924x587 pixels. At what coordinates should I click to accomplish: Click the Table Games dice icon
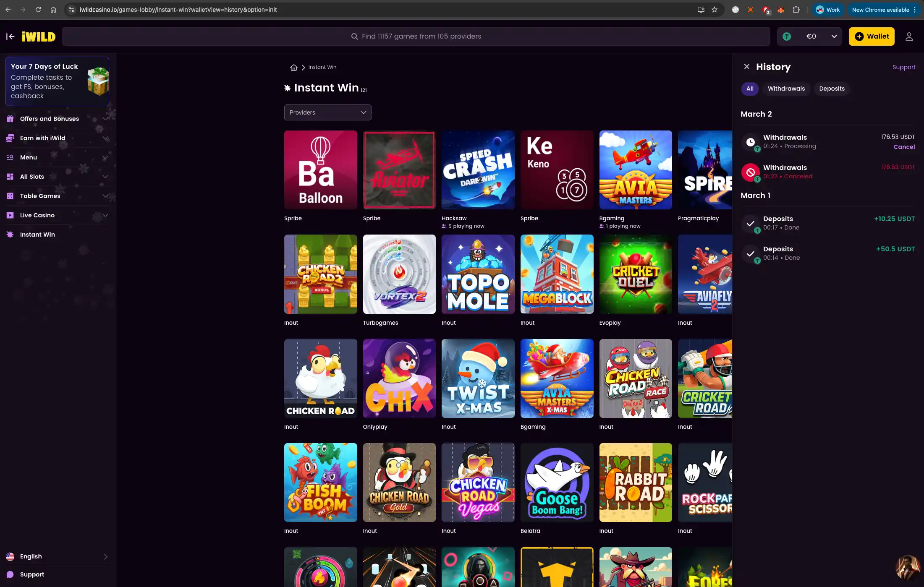point(10,196)
